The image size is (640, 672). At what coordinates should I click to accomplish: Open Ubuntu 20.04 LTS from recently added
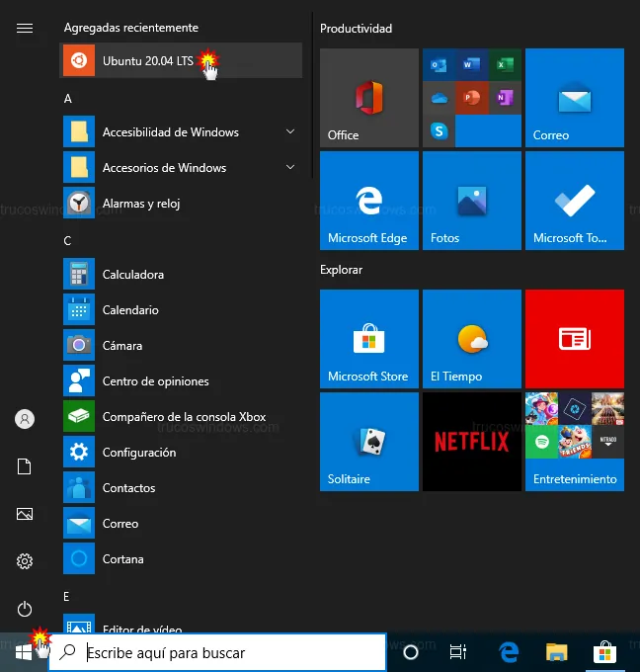[x=148, y=61]
